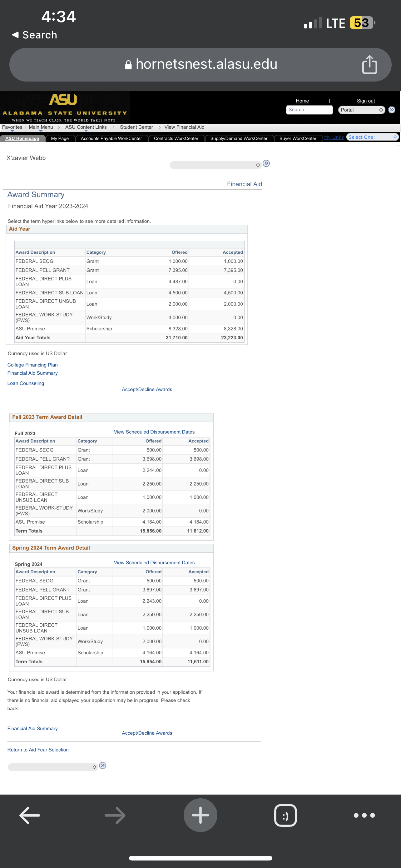Click Fall 2023 Term Totals accepted 11,612.00

198,531
